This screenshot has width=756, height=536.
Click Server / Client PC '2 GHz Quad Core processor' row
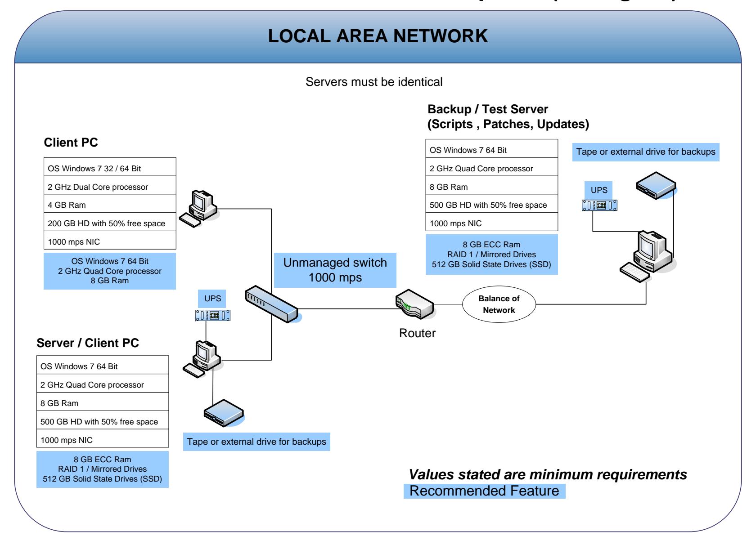point(103,384)
